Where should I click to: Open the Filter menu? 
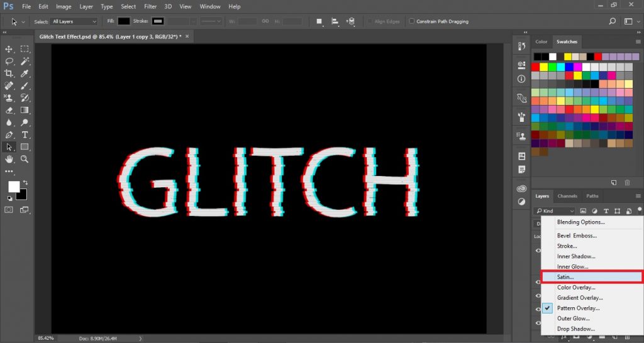pyautogui.click(x=150, y=6)
